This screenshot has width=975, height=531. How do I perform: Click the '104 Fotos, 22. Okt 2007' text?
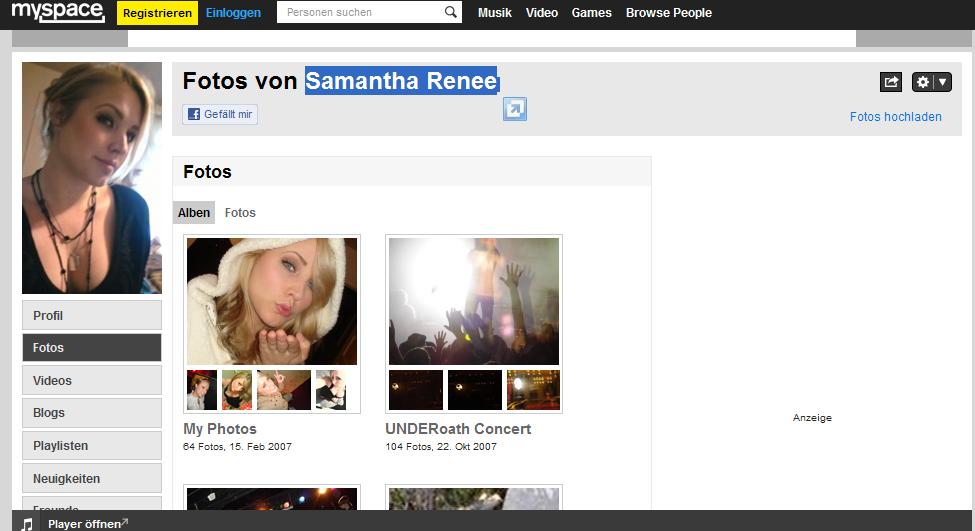pyautogui.click(x=441, y=446)
